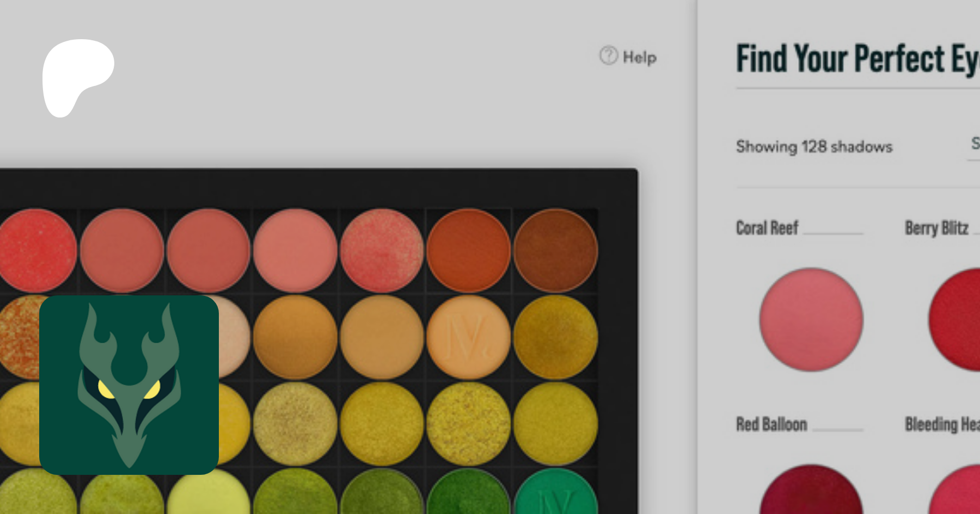Click the green dragon creator avatar
This screenshot has width=980, height=514.
[x=129, y=385]
